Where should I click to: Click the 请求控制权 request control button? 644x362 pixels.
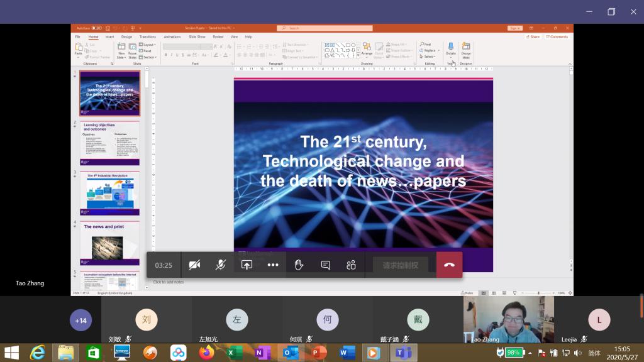tap(400, 265)
